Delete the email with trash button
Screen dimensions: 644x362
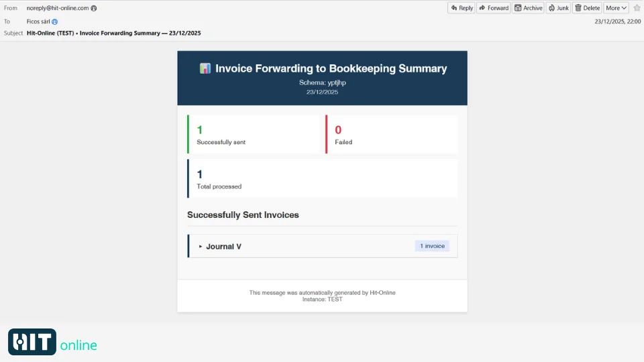587,8
